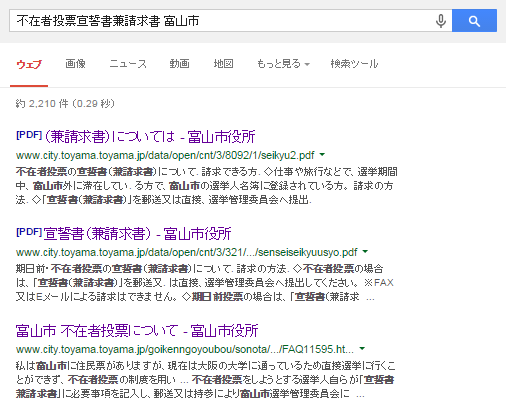506x408 pixels.
Task: Click the FAQ11595 green URL text
Action: pos(185,349)
